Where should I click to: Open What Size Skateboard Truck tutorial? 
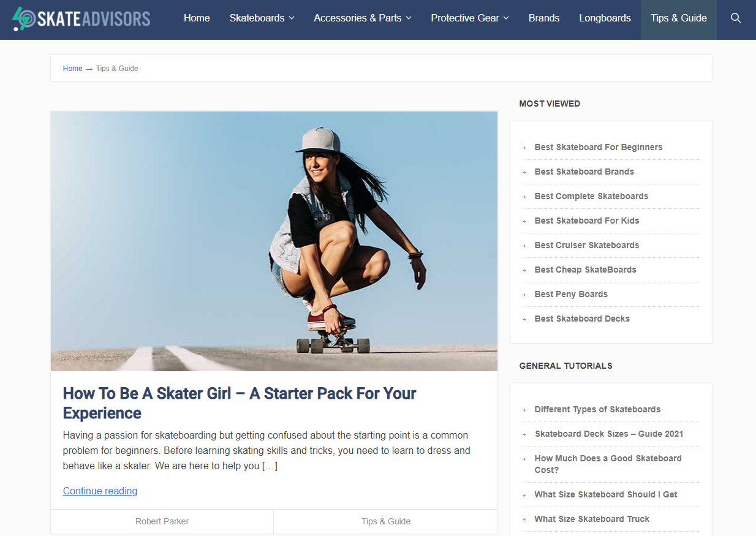592,519
